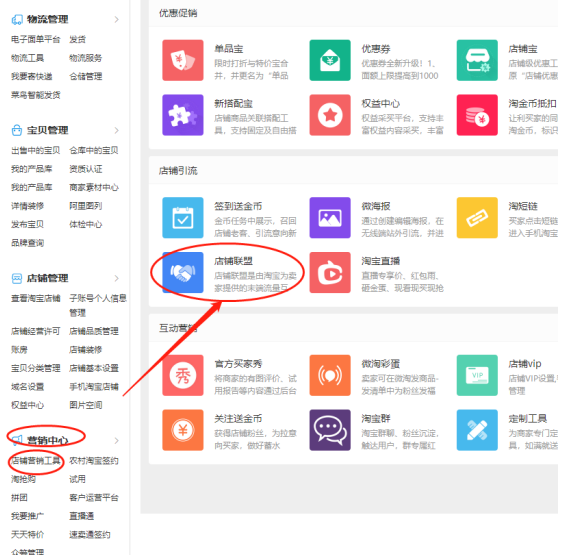Open the 定制工具 pencil icon

[477, 430]
